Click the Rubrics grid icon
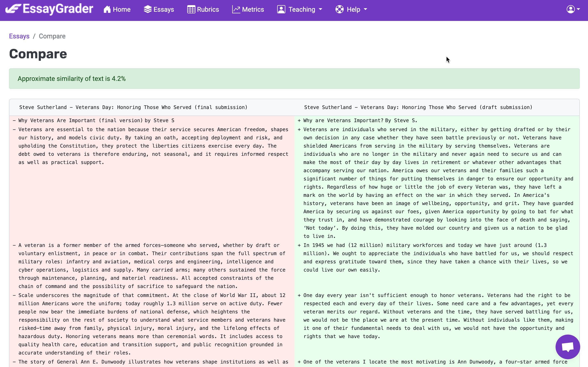 pyautogui.click(x=191, y=9)
